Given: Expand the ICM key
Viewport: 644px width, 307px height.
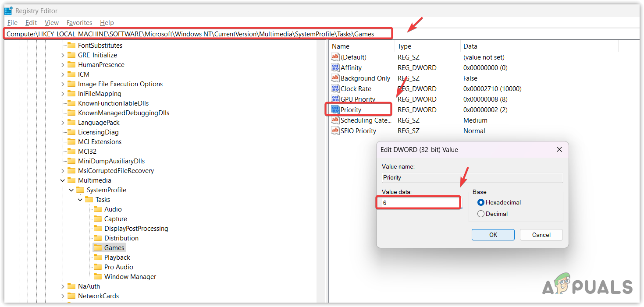Looking at the screenshot, I should coord(62,74).
